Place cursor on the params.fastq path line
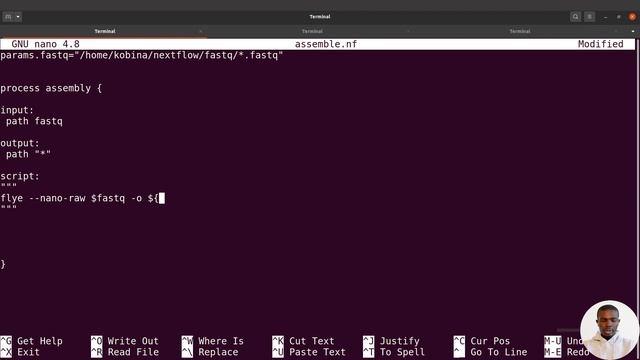The image size is (640, 360). [142, 55]
